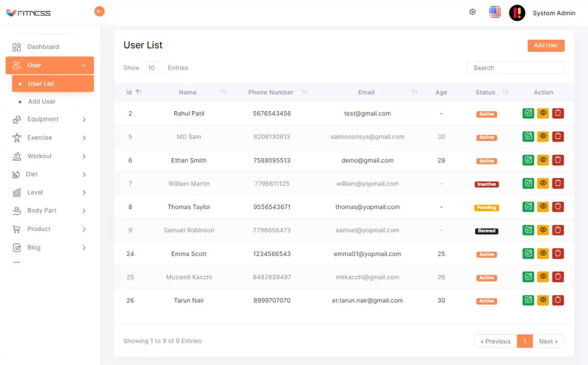Edit the Emma Scott user entry
Viewport: 588px width, 365px height.
coord(528,253)
